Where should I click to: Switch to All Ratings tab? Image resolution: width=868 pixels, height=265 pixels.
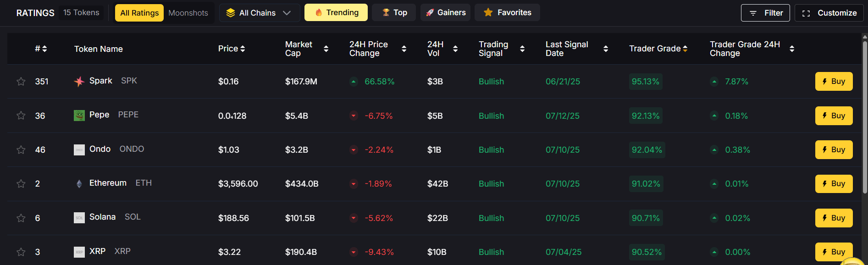pos(139,13)
